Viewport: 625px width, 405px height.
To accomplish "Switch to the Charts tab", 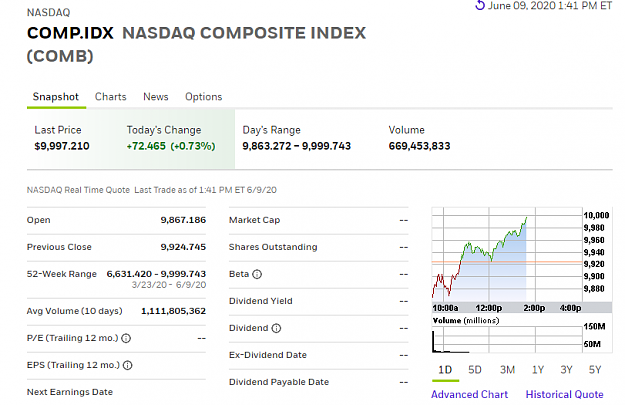I will (110, 97).
